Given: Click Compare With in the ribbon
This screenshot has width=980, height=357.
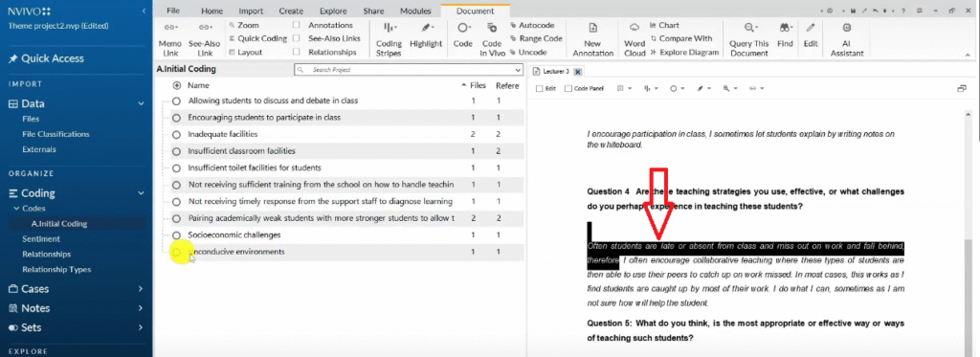Looking at the screenshot, I should [680, 39].
